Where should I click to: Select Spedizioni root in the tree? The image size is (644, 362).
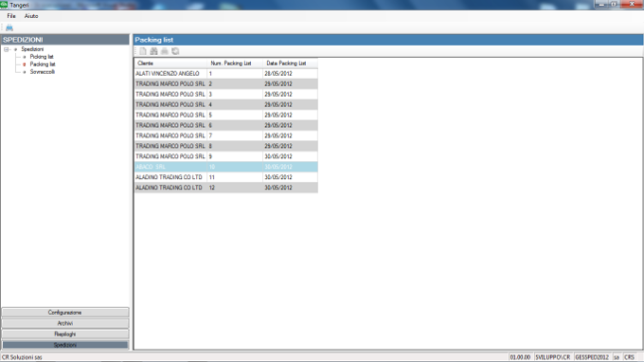32,49
